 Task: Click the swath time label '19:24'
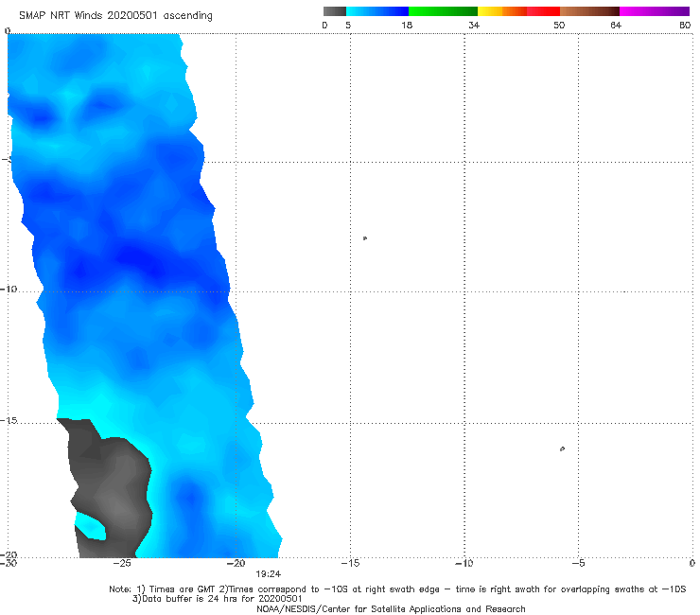pyautogui.click(x=269, y=574)
